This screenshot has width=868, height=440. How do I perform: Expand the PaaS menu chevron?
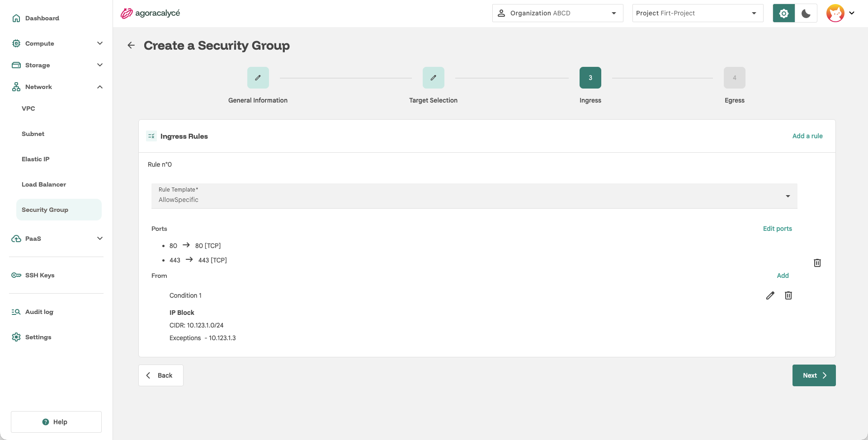100,239
